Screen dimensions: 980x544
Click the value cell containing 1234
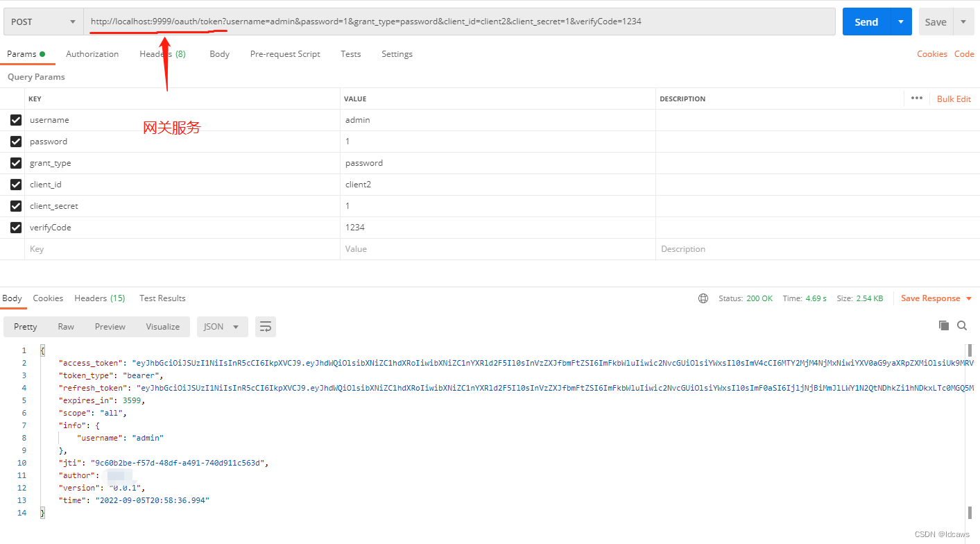pyautogui.click(x=497, y=228)
